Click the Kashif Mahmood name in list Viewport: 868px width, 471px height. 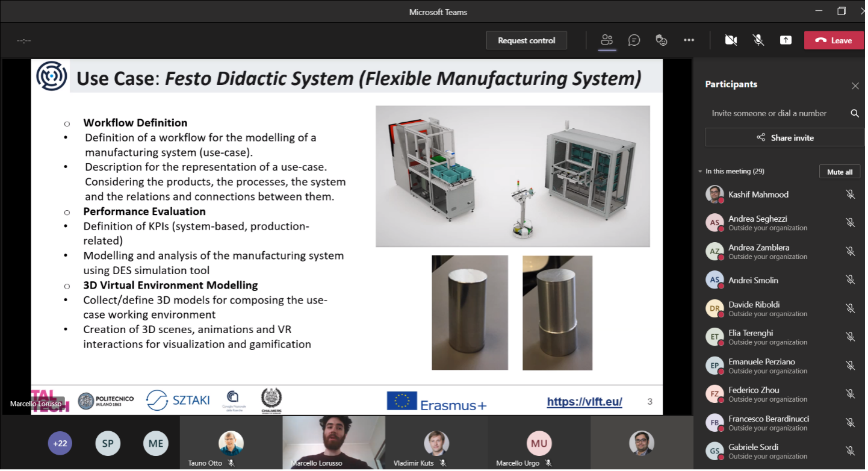(758, 195)
